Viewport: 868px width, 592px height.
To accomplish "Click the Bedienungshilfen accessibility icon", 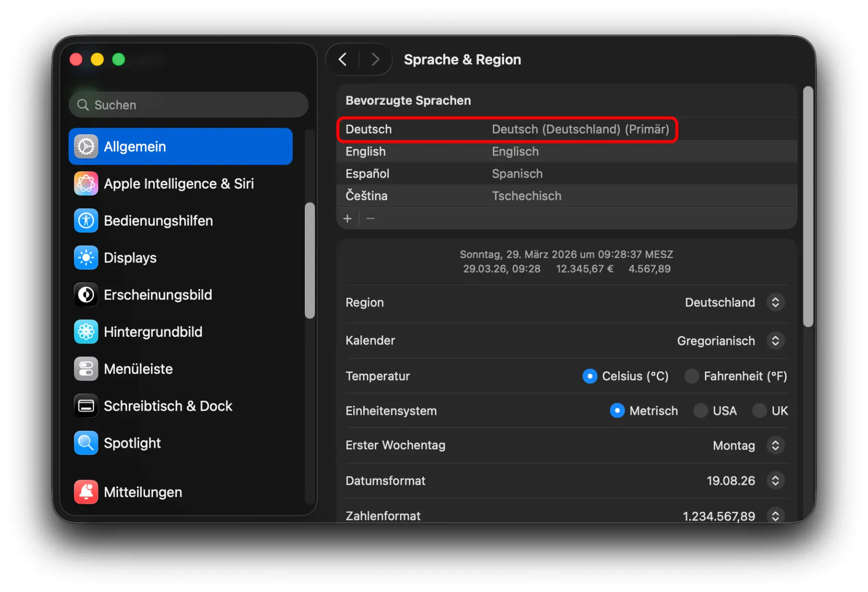I will (86, 221).
